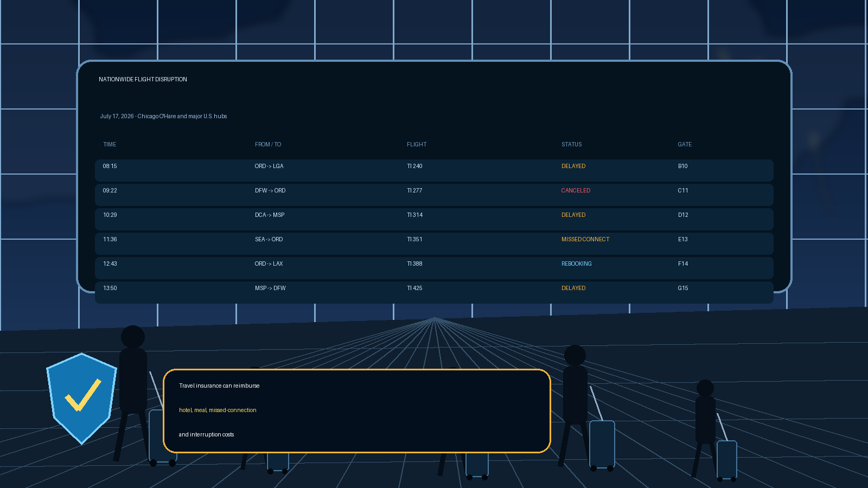
Task: Click the Travel insurance can reimburse text
Action: coord(219,386)
